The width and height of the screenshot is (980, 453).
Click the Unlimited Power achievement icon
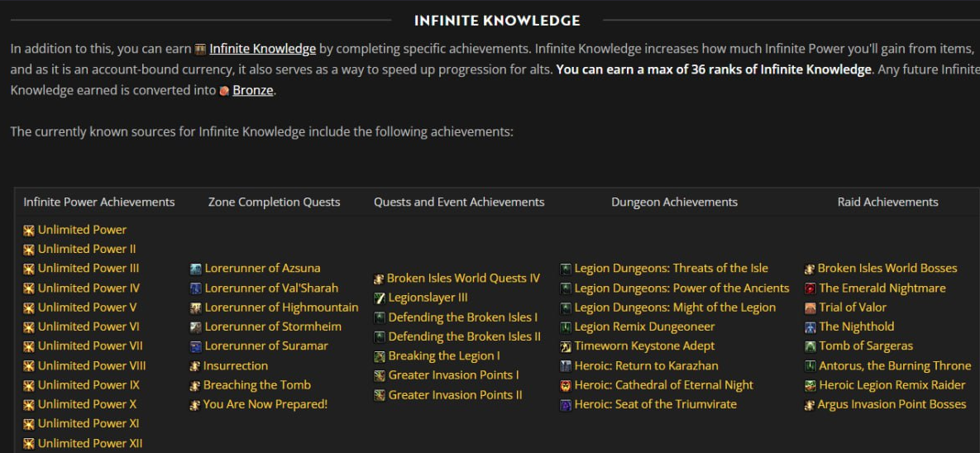click(x=29, y=230)
